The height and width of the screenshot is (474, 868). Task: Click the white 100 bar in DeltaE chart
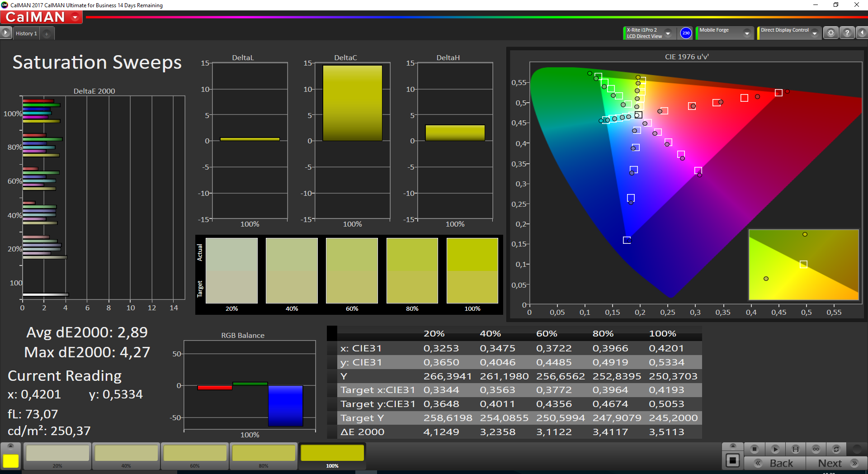point(46,294)
